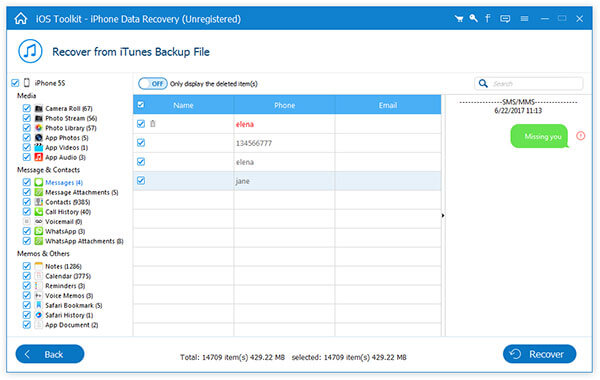Open the Facebook share icon
This screenshot has width=600, height=380.
488,18
